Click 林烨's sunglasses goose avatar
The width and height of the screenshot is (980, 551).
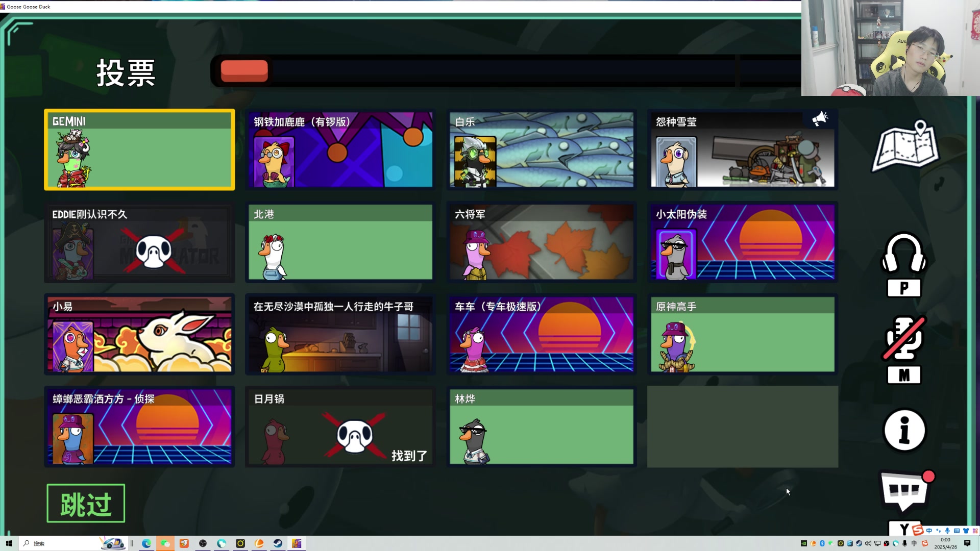(x=475, y=441)
